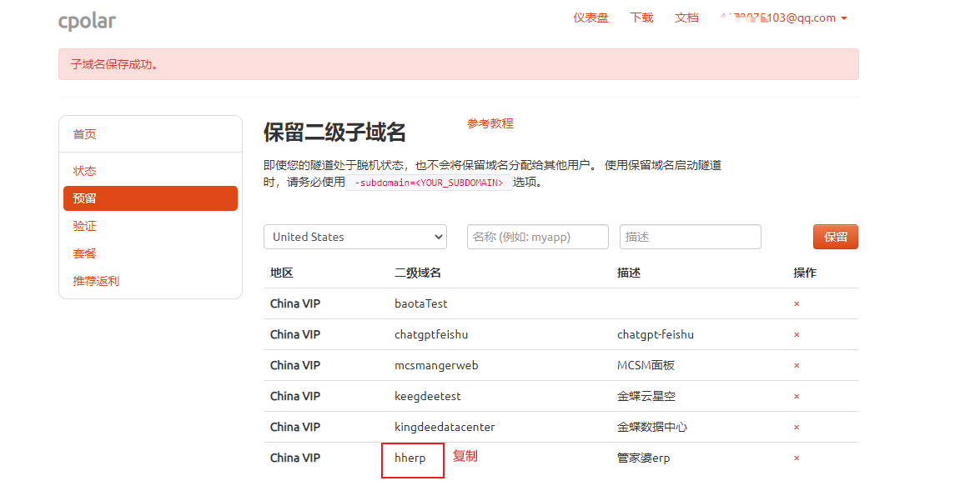Open the account menu dropdown arrow
Screen dimensions: 980x496
[x=845, y=18]
